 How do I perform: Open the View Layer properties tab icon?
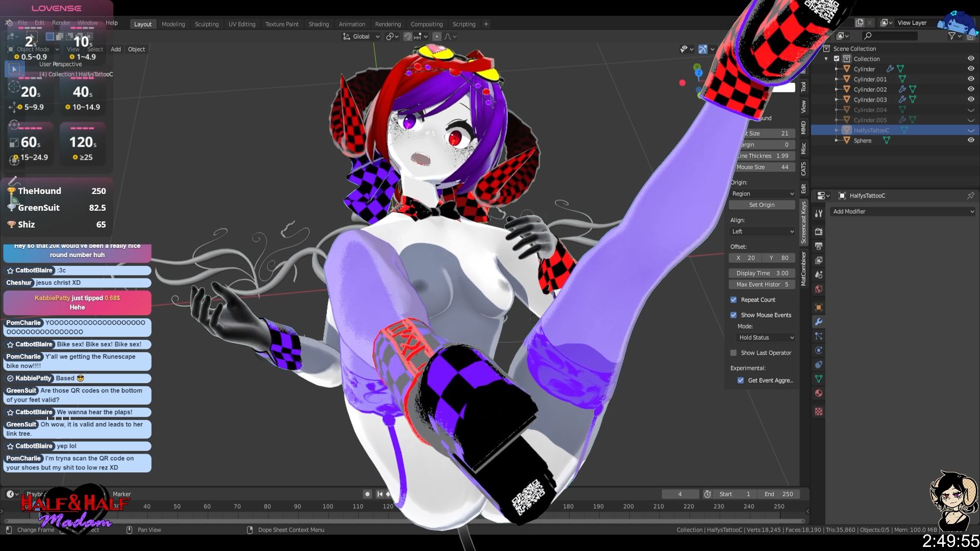[x=819, y=260]
